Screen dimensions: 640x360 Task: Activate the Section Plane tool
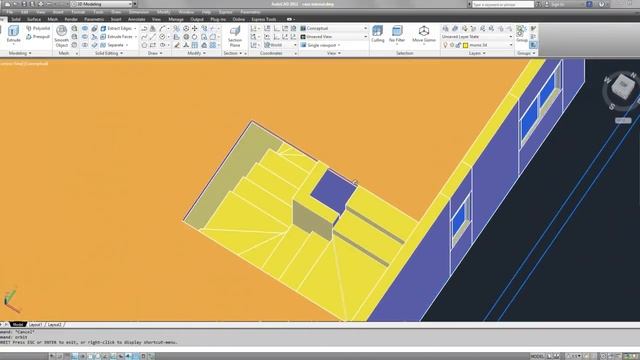235,36
